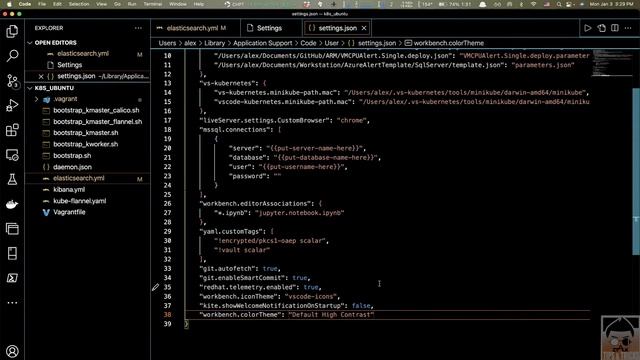This screenshot has width=640, height=360.
Task: Click the pencil edit icon at line 35
Action: (156, 287)
